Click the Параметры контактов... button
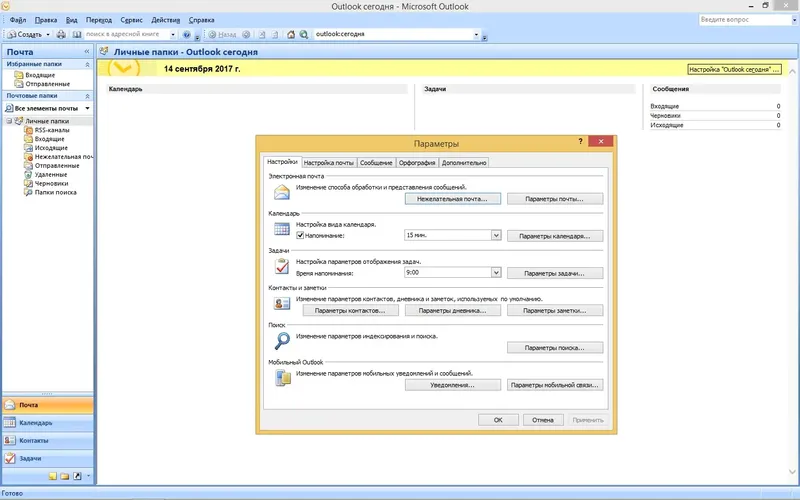800x500 pixels. 351,311
